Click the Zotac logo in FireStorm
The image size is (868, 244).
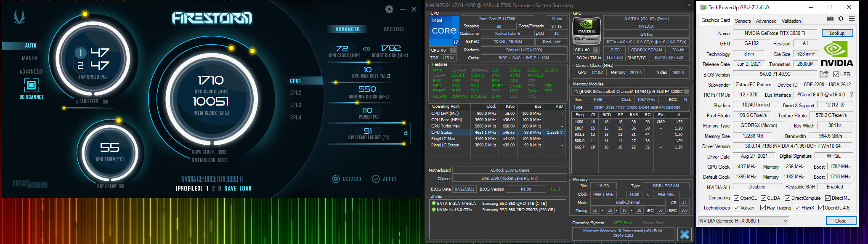point(19,17)
